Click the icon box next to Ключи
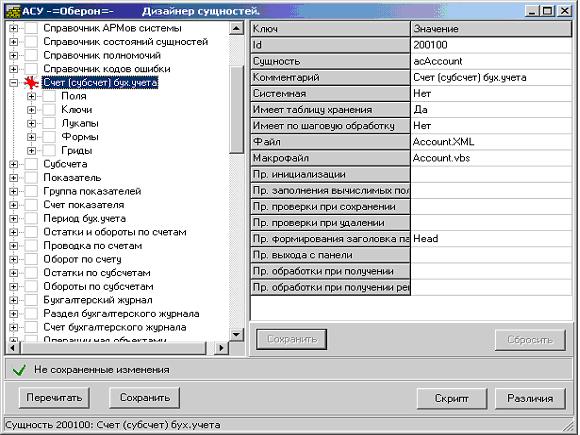580x435 pixels. [49, 110]
